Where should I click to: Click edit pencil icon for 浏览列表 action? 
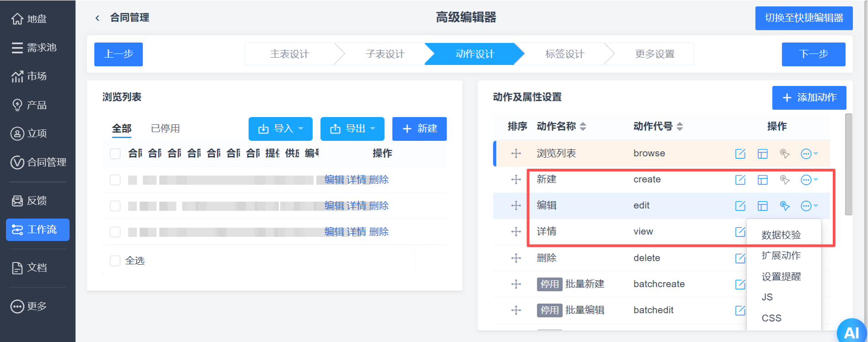tap(740, 154)
